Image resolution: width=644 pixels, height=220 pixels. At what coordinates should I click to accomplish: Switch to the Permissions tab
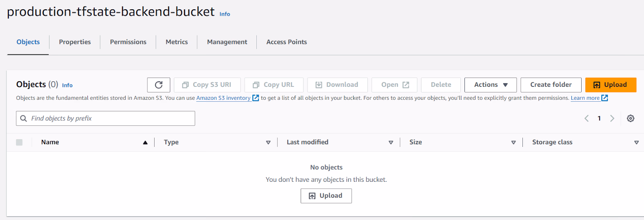pos(128,42)
